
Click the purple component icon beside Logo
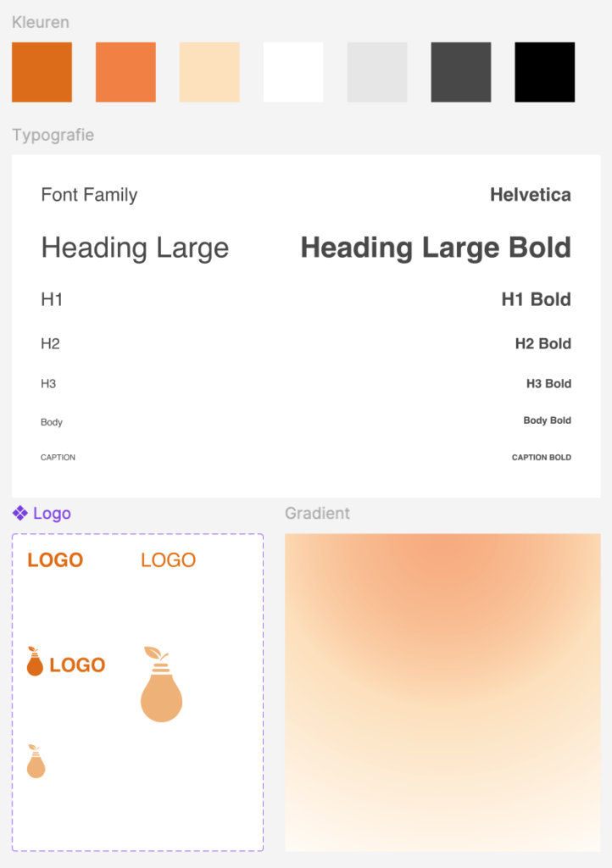click(20, 513)
